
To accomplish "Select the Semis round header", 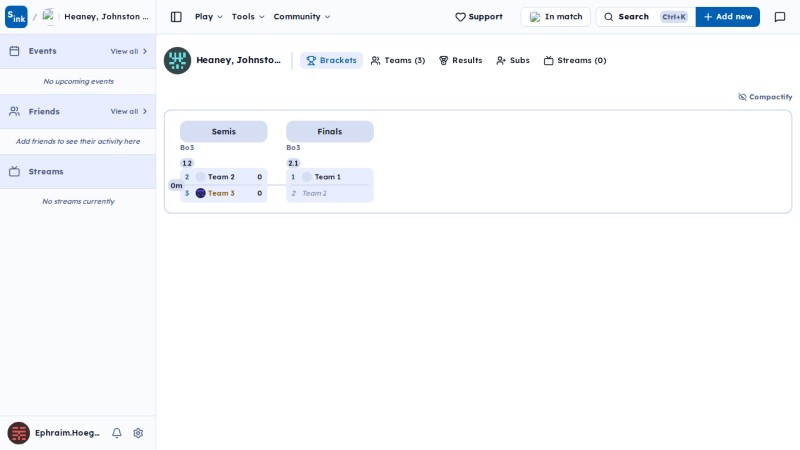I will [223, 132].
